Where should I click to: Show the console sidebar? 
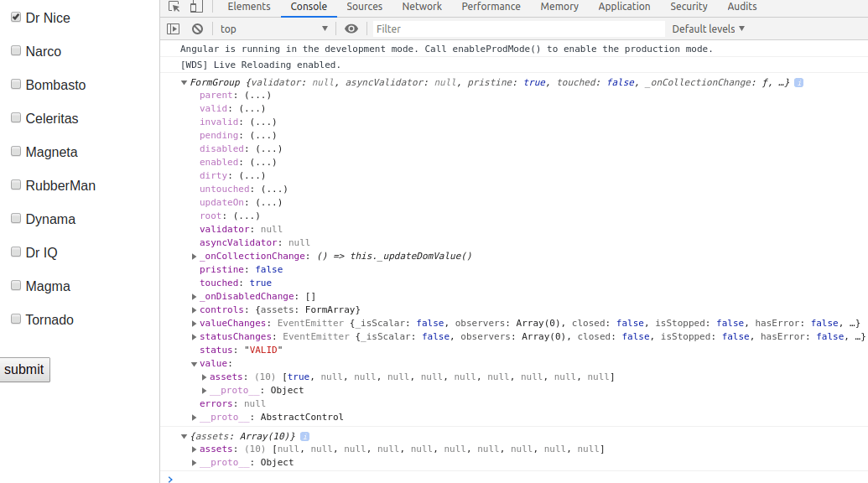[x=173, y=28]
